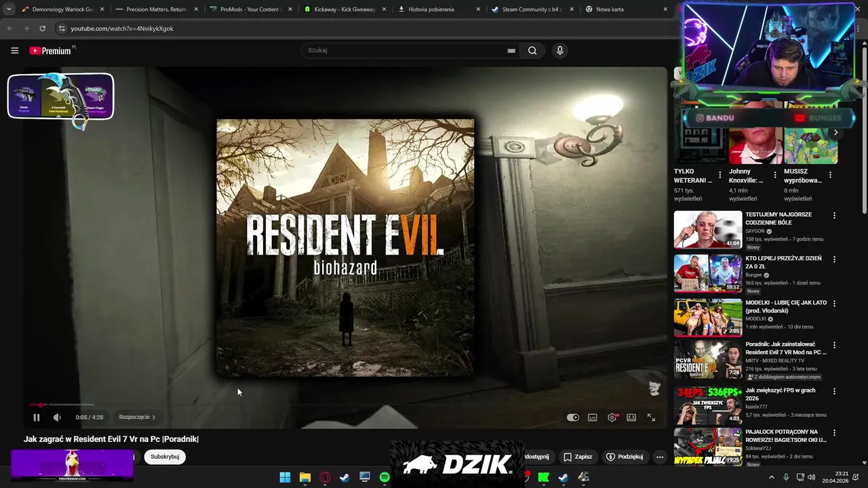Image resolution: width=868 pixels, height=488 pixels.
Task: Open options for PAJALOCK video
Action: 834,432
